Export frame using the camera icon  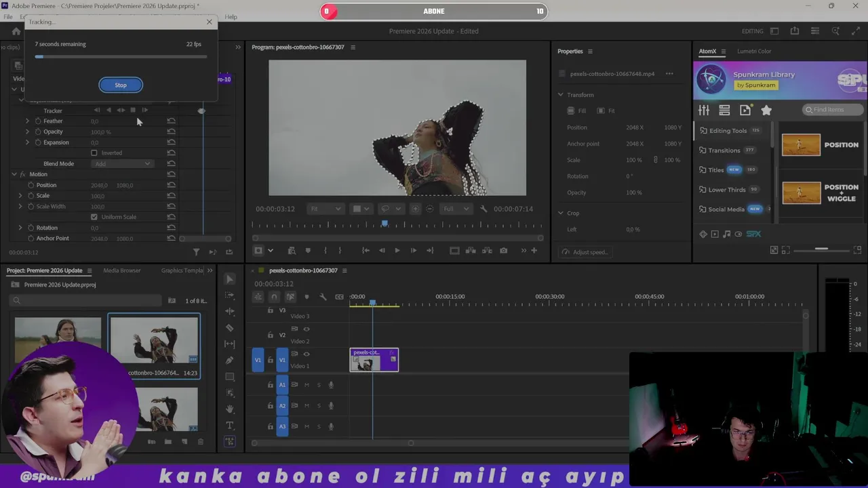(x=503, y=251)
